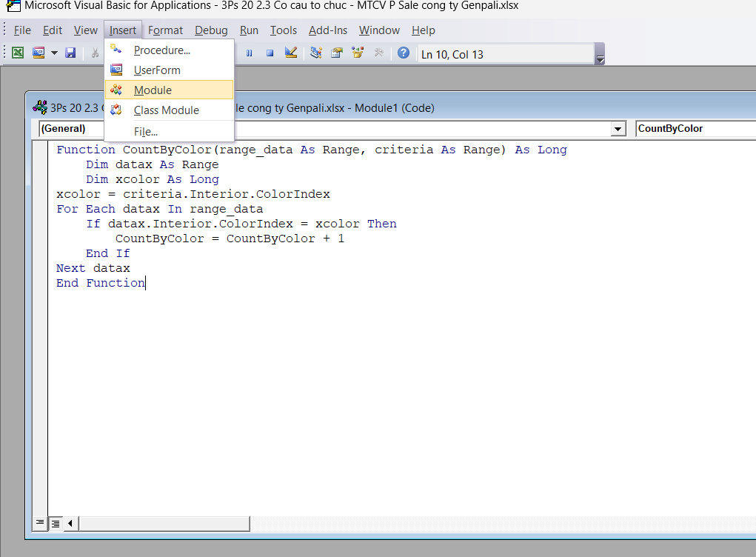Image resolution: width=756 pixels, height=557 pixels.
Task: Open the CountByColor procedure box
Action: coord(695,129)
